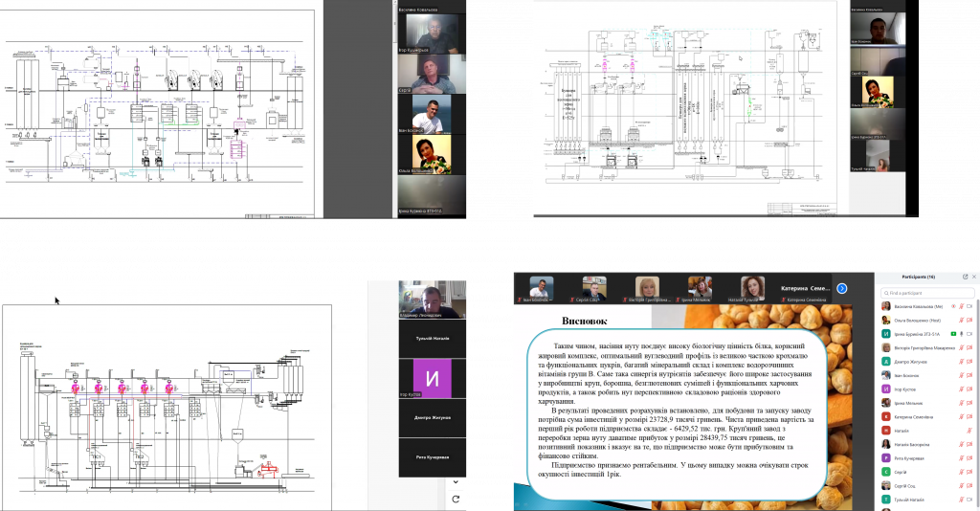Click Ольга Волощенко video tile in top-left window

tap(433, 154)
